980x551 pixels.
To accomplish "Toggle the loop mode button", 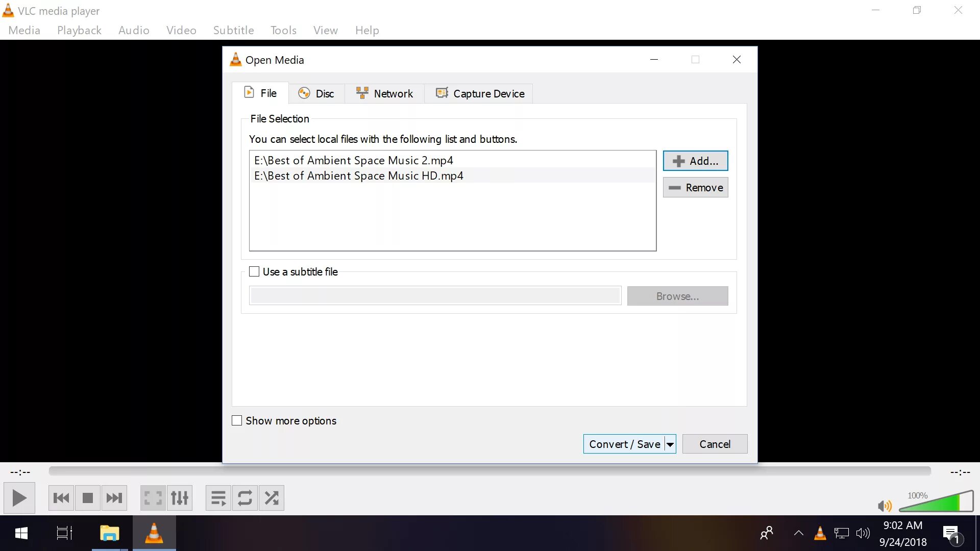I will (245, 498).
